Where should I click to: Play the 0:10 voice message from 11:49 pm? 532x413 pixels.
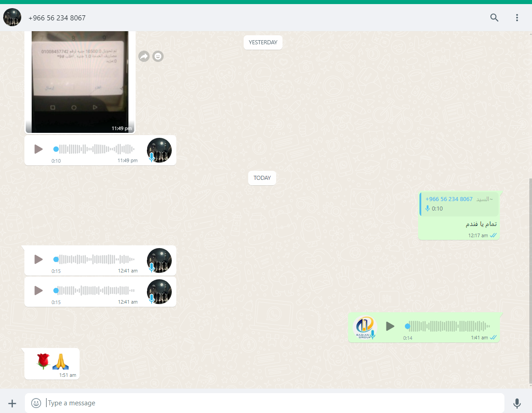click(x=38, y=149)
